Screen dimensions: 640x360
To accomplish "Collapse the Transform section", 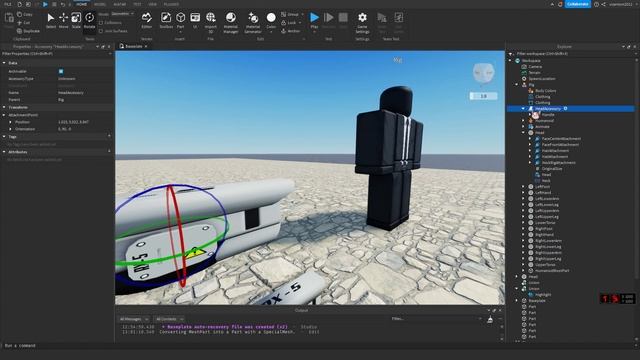I will click(4, 107).
